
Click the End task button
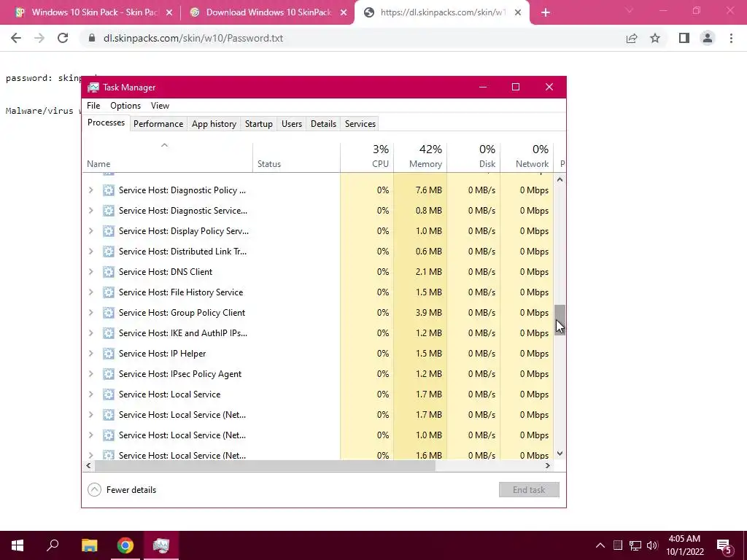point(529,489)
